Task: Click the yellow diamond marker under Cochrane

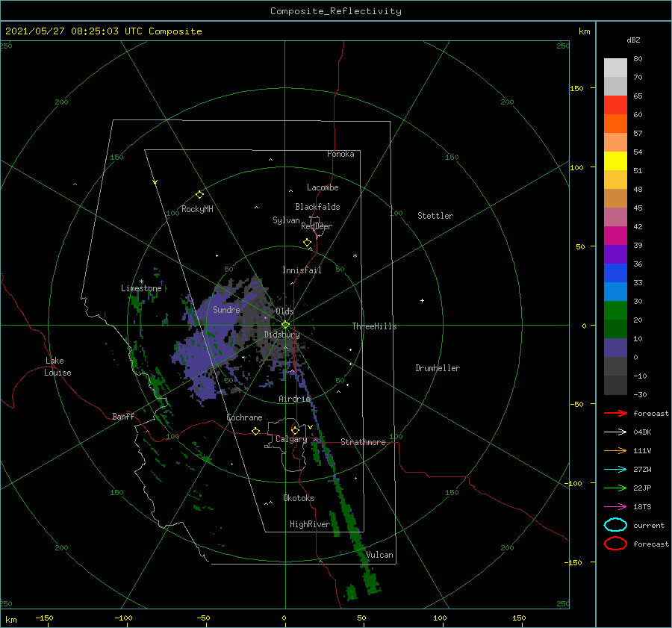Action: (255, 432)
